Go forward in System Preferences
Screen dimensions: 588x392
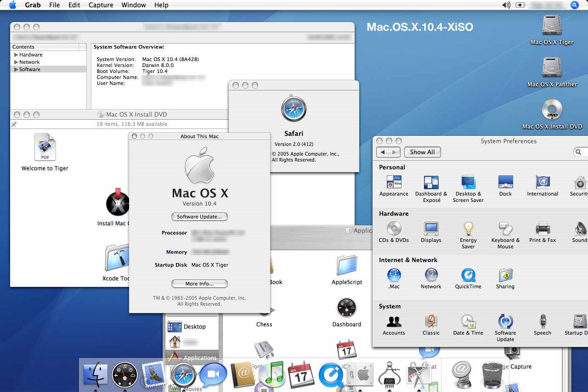point(395,152)
